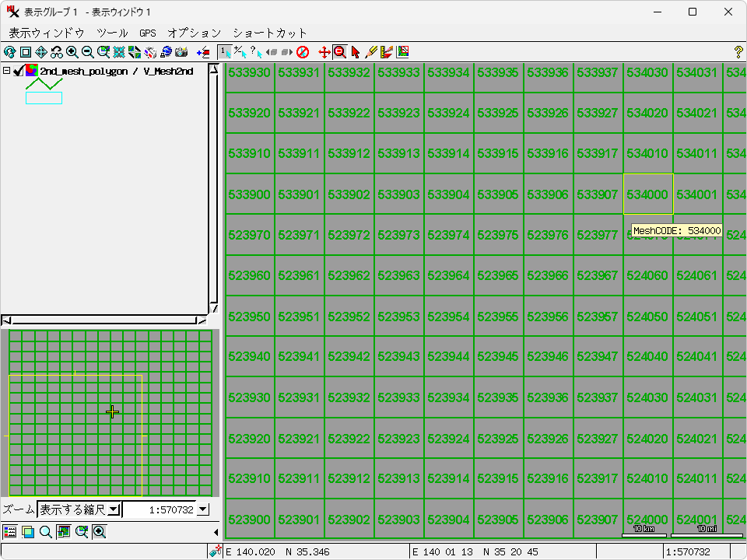Viewport: 747px width, 560px height.
Task: Collapse the 2nd_mesh_polygon layer tree
Action: [x=7, y=71]
